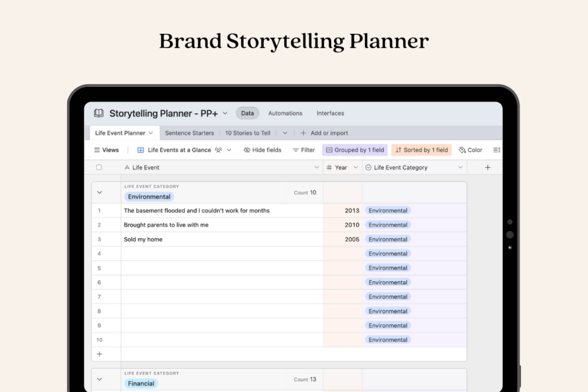Click the row height icon in toolbar
Viewport: 588px width, 392px height.
pos(497,150)
